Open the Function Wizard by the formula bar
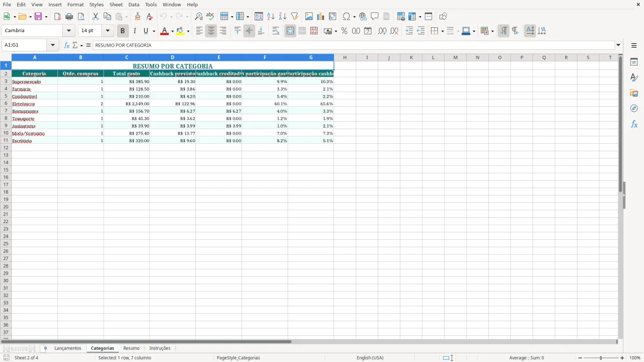The image size is (644, 362). [67, 46]
